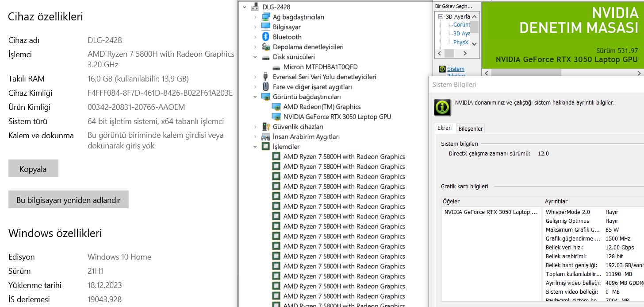This screenshot has width=644, height=307.
Task: Click left arrow of NVIDIA task tree horizontal scrollbar
Action: click(439, 53)
